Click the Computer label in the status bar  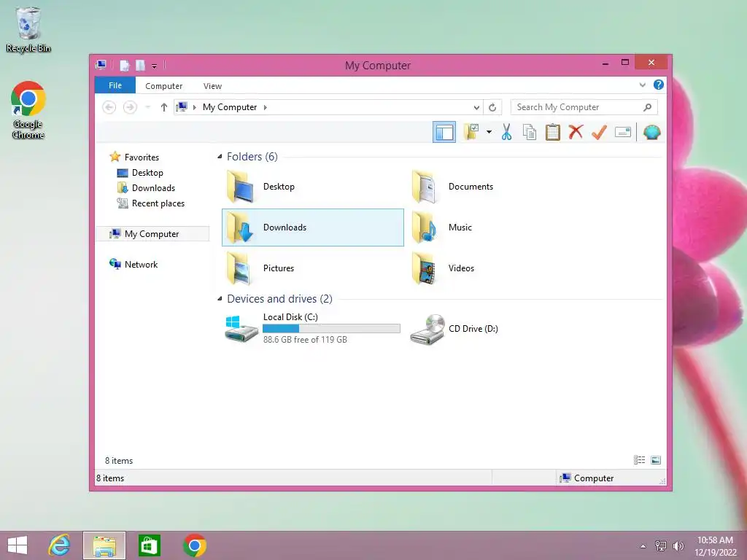[x=594, y=478]
